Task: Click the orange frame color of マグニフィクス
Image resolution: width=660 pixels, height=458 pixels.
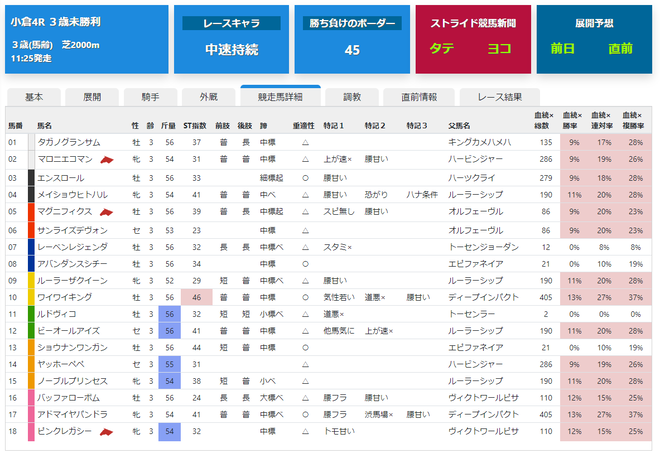Action: (31, 212)
